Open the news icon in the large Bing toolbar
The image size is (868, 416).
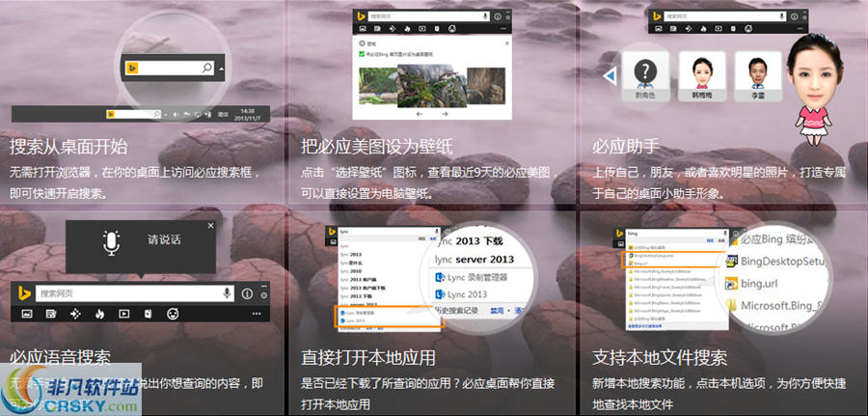point(51,314)
